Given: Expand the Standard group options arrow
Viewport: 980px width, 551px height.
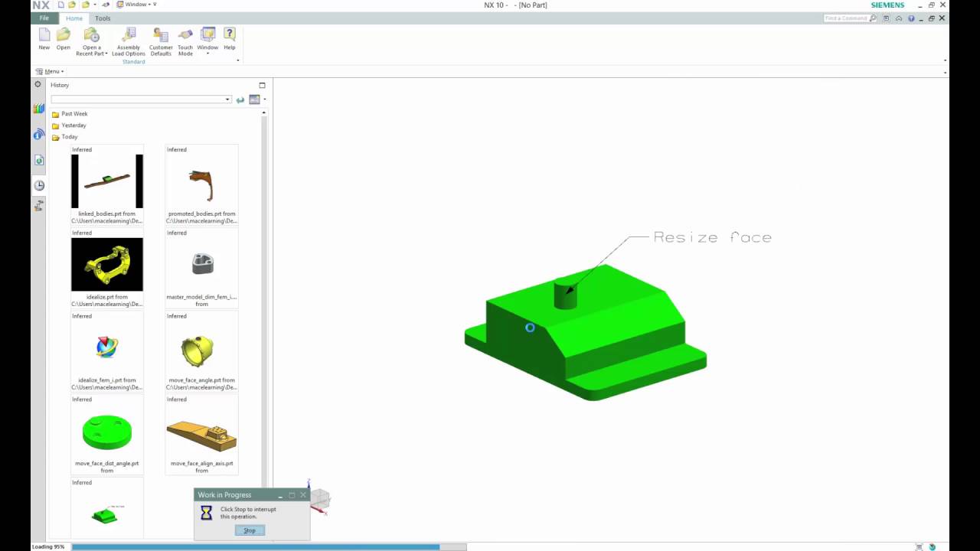Looking at the screenshot, I should coord(237,60).
